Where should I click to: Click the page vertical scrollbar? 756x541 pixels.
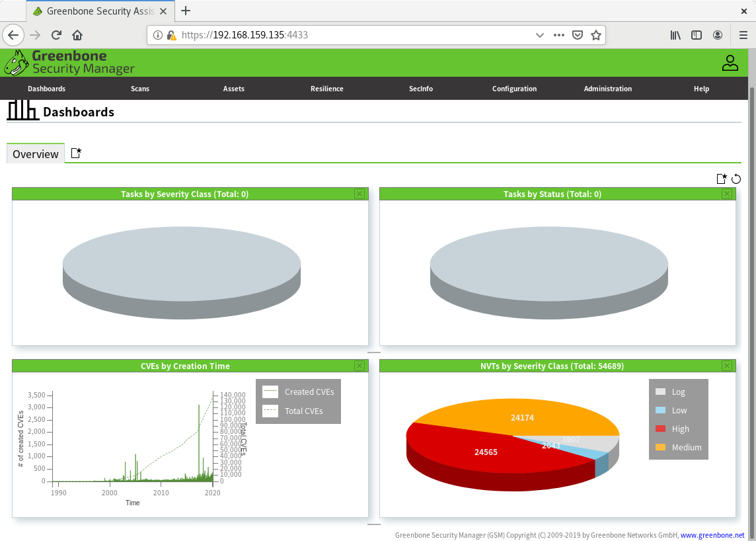[x=751, y=313]
